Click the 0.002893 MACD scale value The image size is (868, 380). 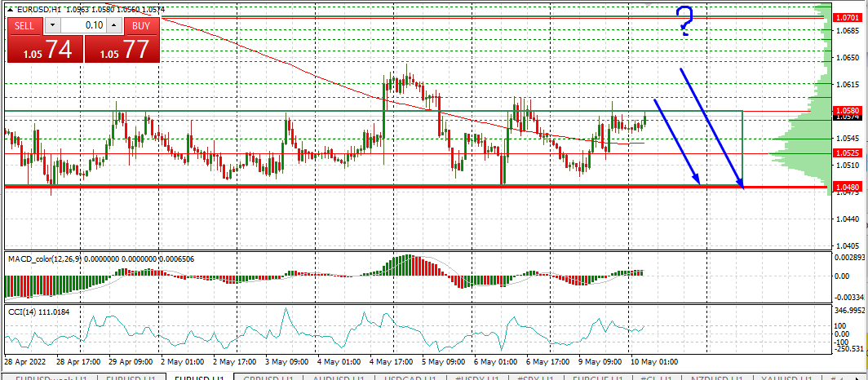[x=849, y=258]
